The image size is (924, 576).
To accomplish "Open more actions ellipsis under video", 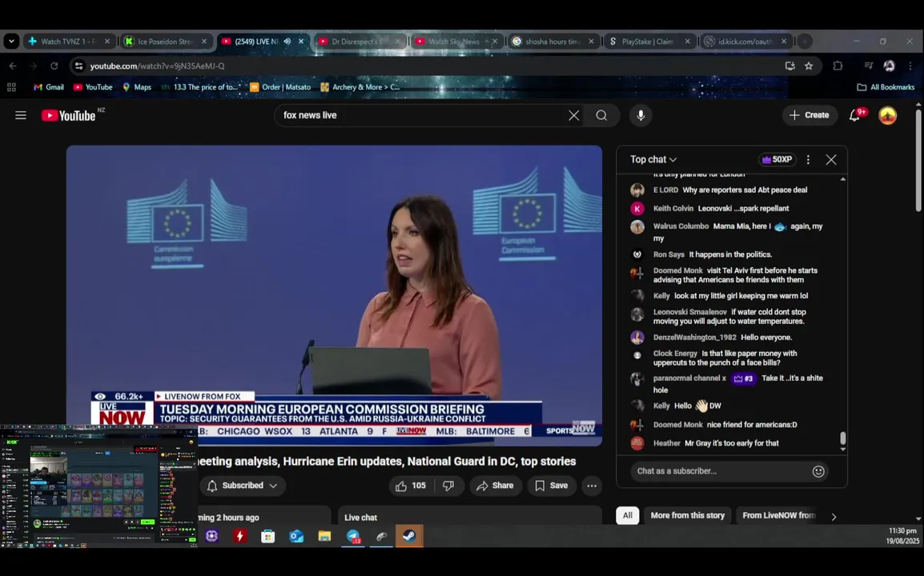I will [x=592, y=486].
